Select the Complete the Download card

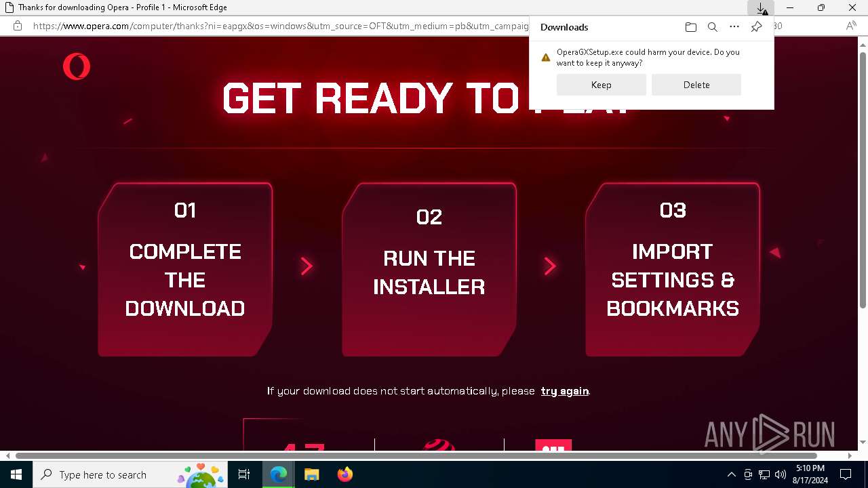(x=185, y=269)
